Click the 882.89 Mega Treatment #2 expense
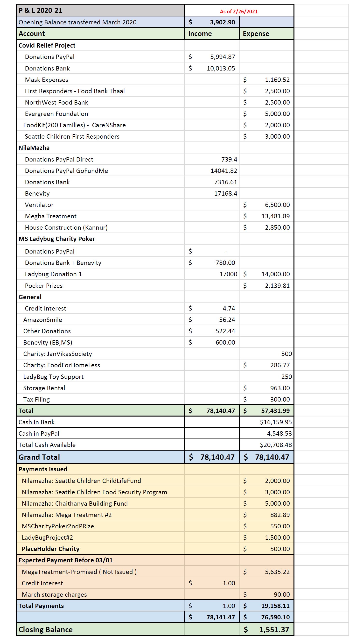Viewport: 356px width, 644px height. coord(266,515)
